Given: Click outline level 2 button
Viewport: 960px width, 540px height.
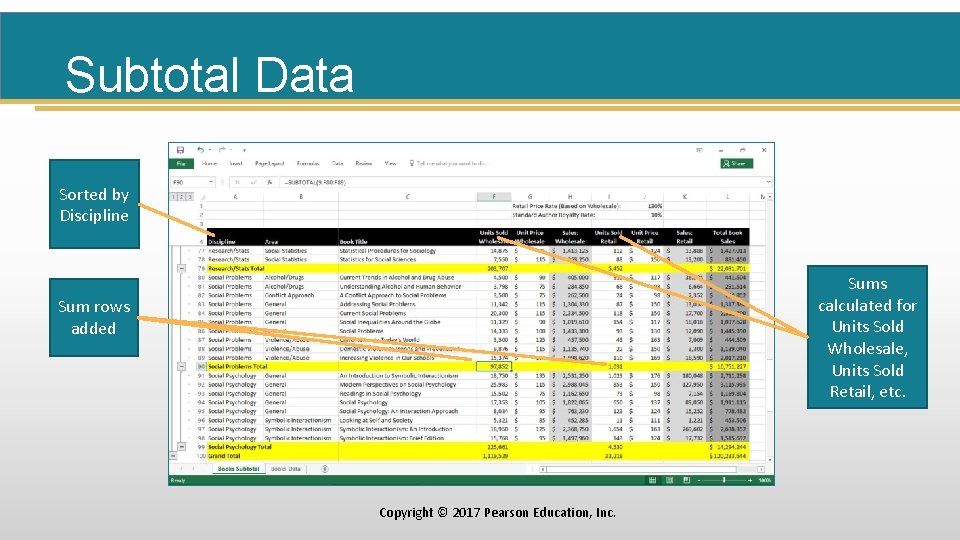Looking at the screenshot, I should (182, 197).
